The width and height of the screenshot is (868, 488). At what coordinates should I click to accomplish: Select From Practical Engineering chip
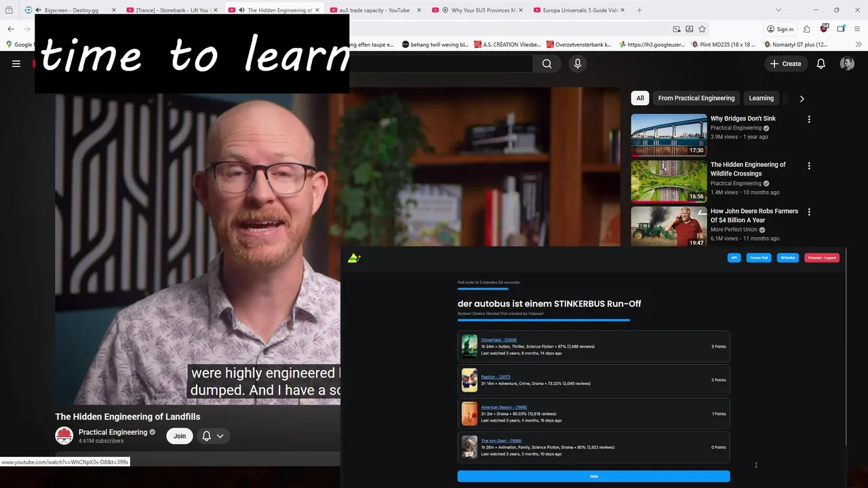(x=696, y=98)
